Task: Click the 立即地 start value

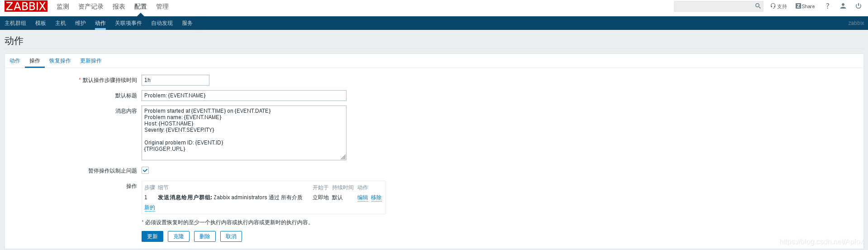Action: click(x=321, y=197)
